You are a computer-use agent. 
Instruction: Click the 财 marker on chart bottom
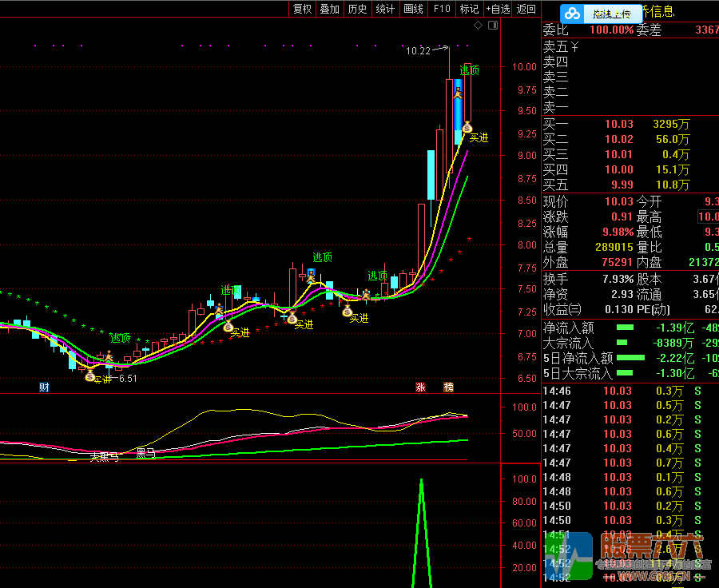(44, 387)
